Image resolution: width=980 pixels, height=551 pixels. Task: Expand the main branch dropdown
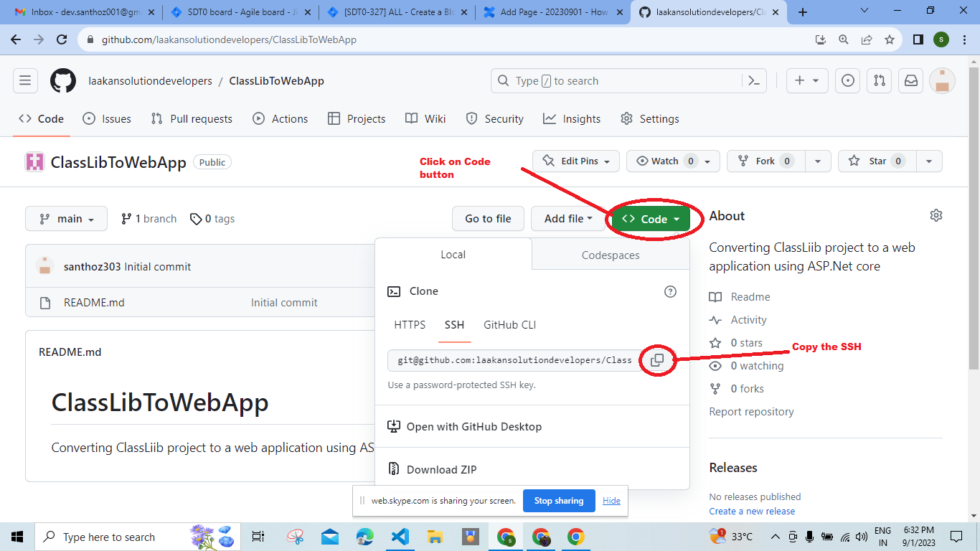point(66,219)
